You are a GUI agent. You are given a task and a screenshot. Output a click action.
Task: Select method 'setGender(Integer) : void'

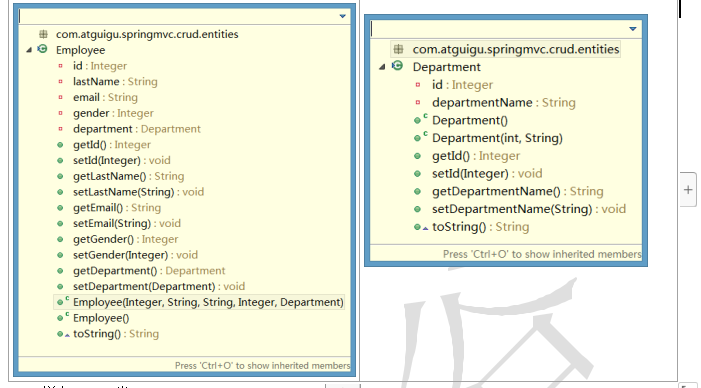[135, 255]
